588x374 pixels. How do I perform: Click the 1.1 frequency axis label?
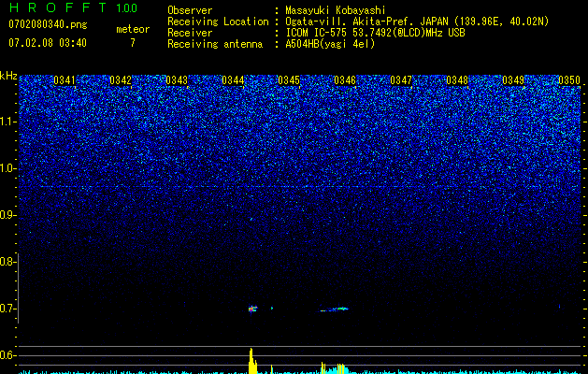click(7, 122)
